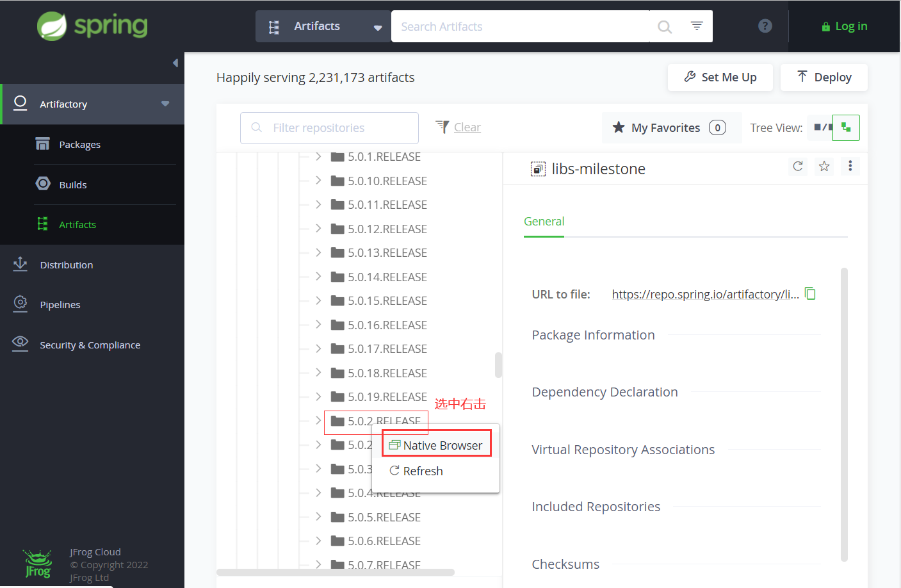Open Security & Compliance in sidebar
This screenshot has width=901, height=588.
tap(90, 345)
